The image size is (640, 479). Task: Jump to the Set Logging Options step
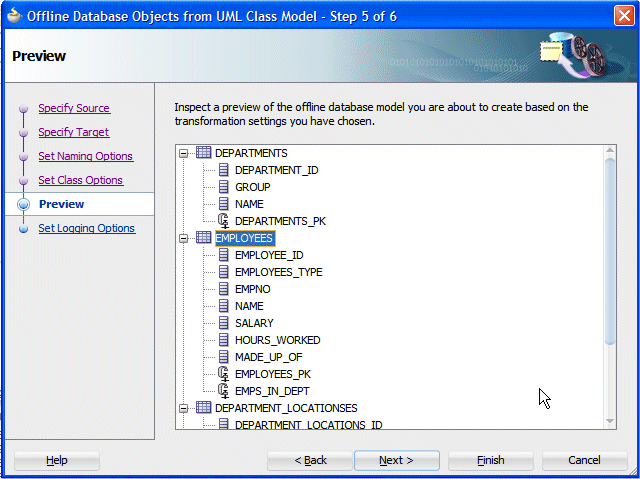87,228
